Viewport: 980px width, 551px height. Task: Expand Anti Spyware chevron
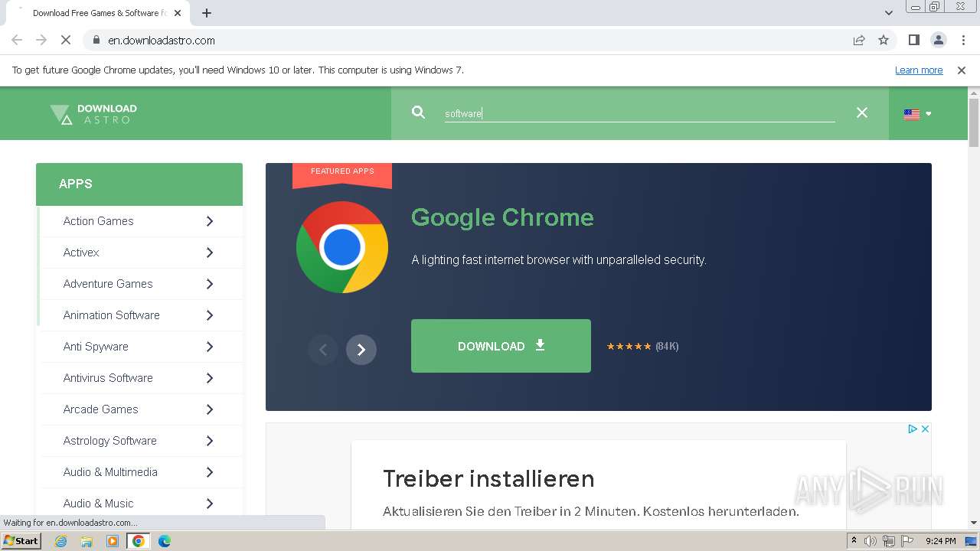[210, 347]
